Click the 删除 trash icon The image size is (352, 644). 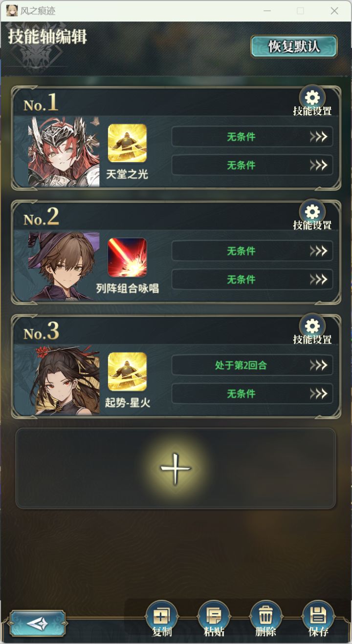266,616
